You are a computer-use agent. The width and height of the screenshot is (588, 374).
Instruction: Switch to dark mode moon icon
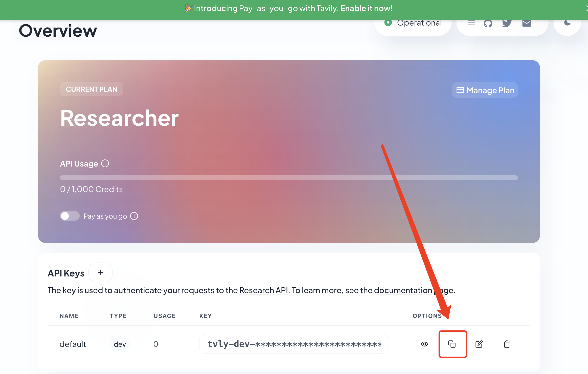point(567,23)
